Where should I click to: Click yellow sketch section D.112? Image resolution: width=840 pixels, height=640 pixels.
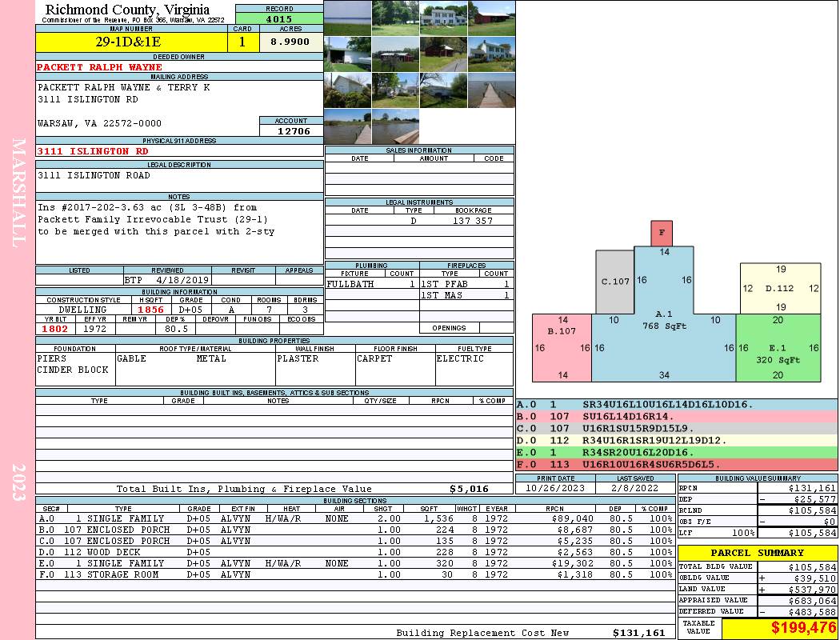[780, 288]
